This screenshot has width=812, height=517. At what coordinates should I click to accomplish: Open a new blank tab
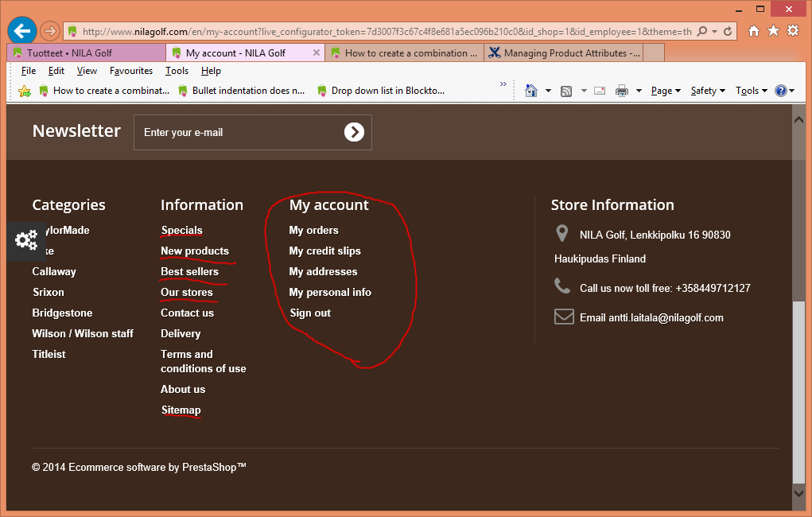[x=654, y=52]
